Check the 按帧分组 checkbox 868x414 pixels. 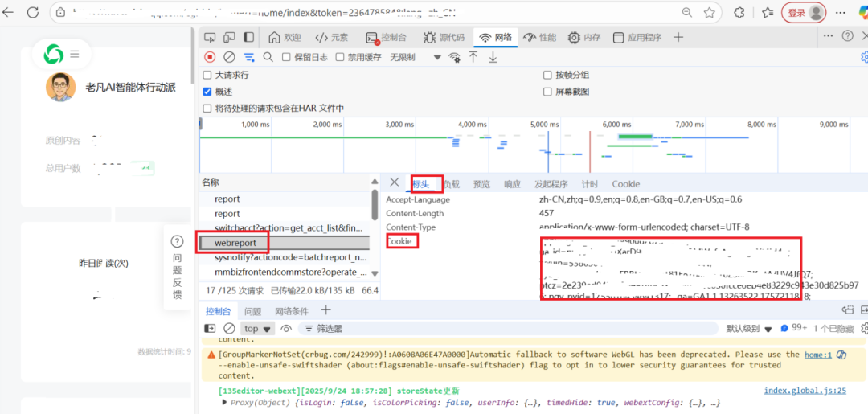click(x=547, y=75)
